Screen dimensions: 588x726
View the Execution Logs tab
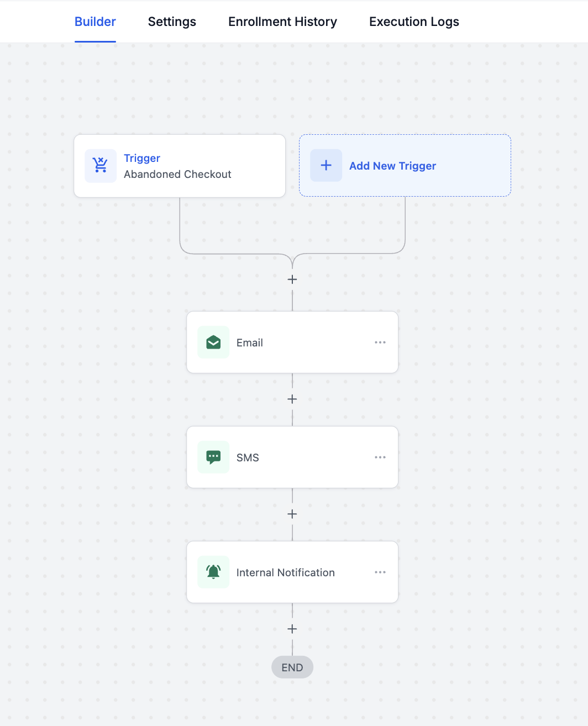[x=414, y=22]
